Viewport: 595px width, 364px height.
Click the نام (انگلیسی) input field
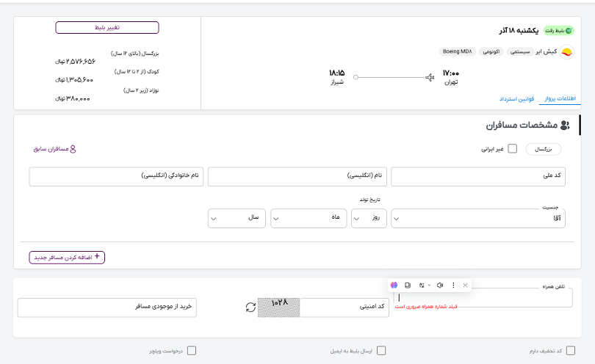[297, 177]
